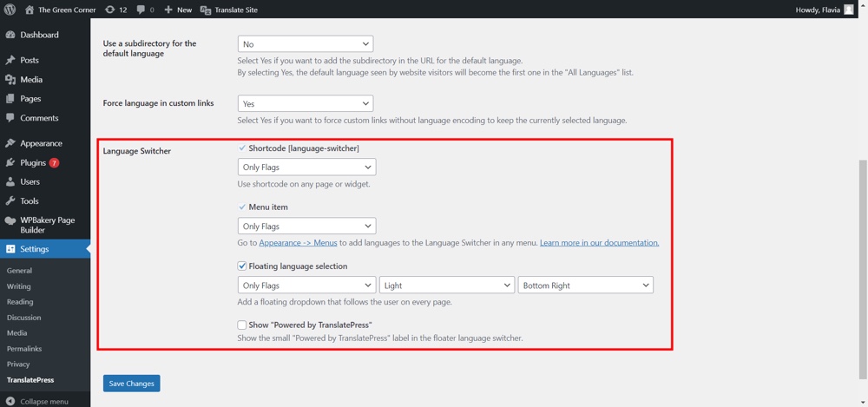Click 'Use shortcode on any page or widget.'
The image size is (868, 407).
click(x=304, y=184)
